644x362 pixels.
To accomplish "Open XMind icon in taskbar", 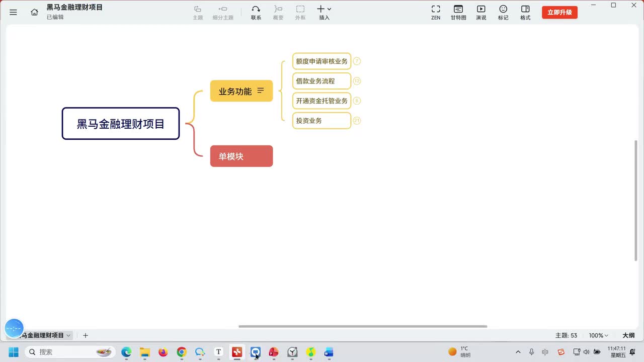I will (237, 352).
